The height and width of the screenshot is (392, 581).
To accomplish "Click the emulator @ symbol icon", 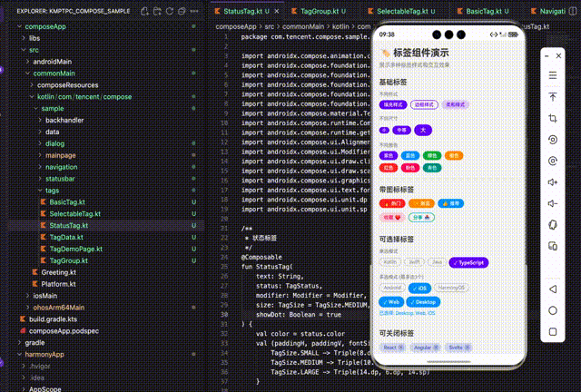I will [x=553, y=161].
